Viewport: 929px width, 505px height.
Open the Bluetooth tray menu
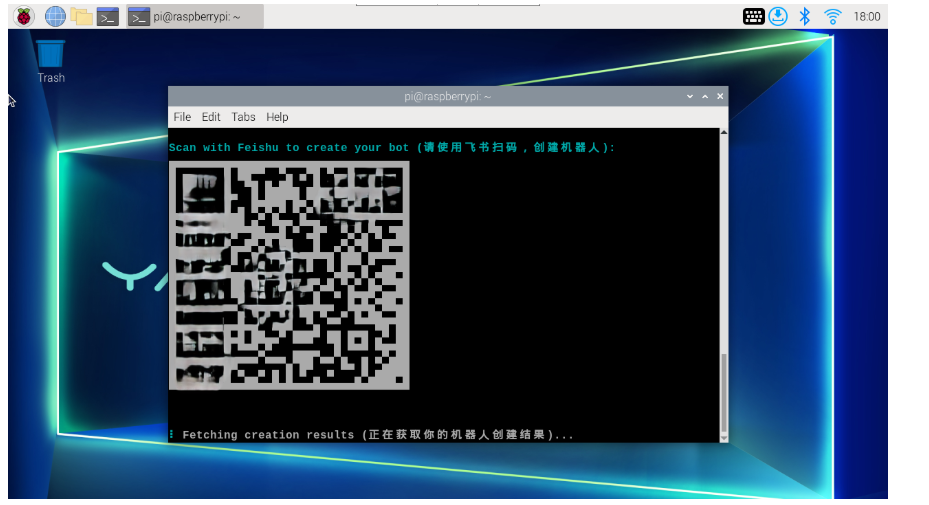coord(805,17)
